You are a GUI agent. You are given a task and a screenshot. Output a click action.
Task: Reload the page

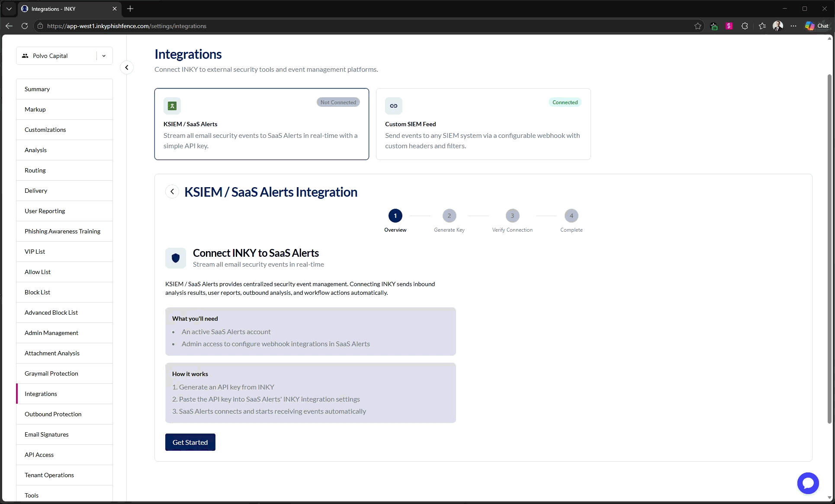tap(25, 26)
